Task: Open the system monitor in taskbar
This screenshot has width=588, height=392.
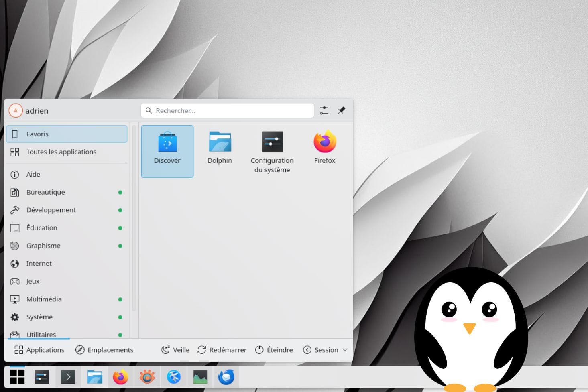Action: [200, 377]
